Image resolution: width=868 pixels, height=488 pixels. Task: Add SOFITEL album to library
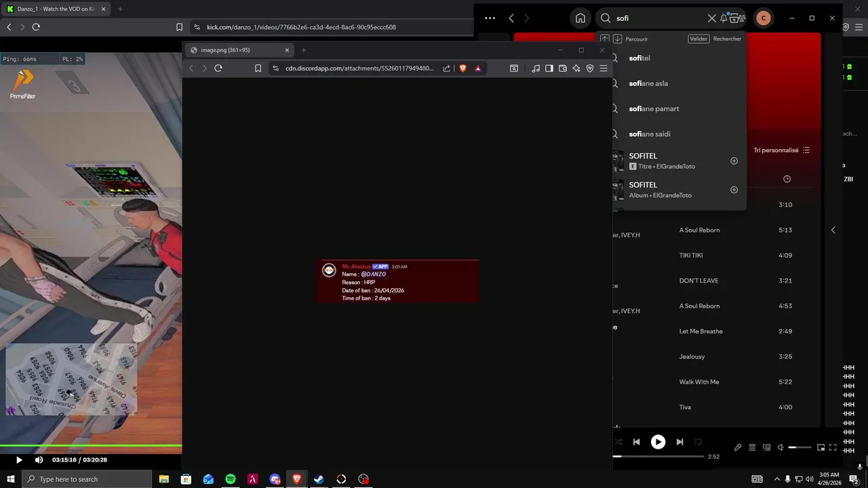point(734,190)
